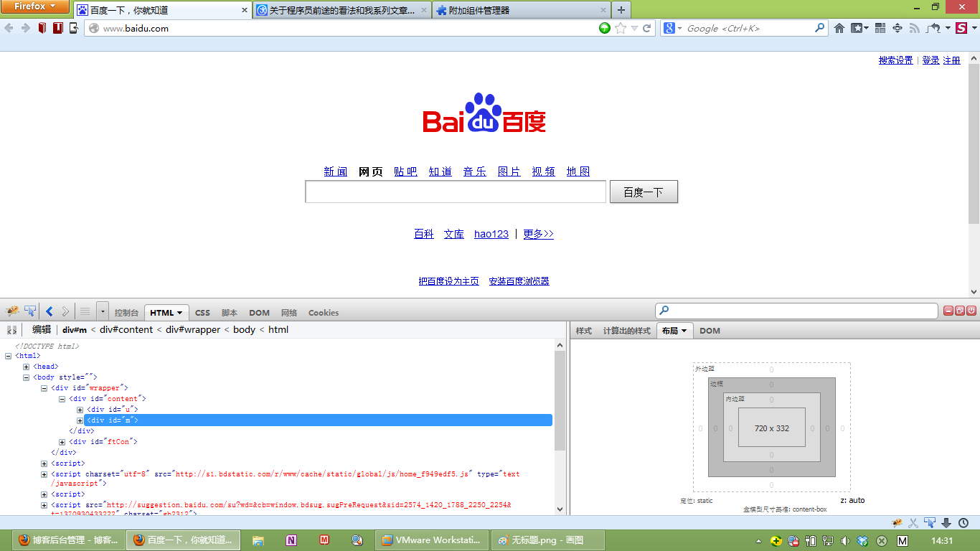This screenshot has width=980, height=551.
Task: Open a new browser tab with plus button
Action: [621, 10]
